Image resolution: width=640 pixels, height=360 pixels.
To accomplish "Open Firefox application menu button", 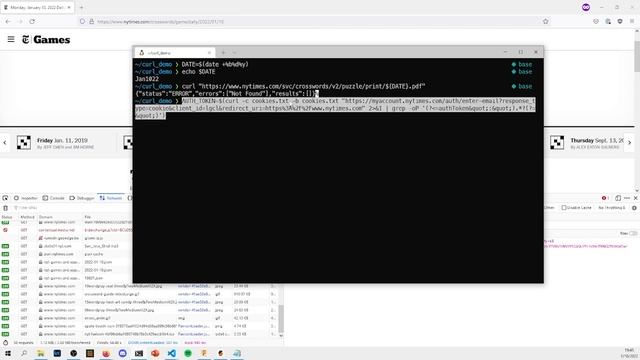I will click(x=632, y=22).
